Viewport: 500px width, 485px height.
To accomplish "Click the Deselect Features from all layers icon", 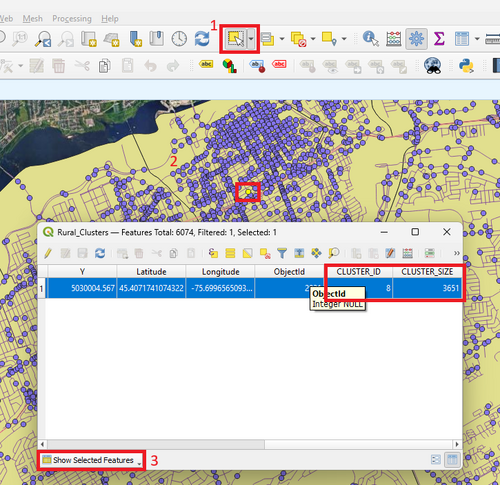I will click(298, 39).
